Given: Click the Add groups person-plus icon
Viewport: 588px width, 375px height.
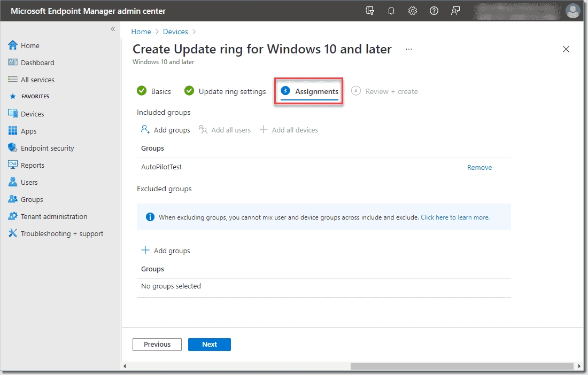Looking at the screenshot, I should 145,129.
